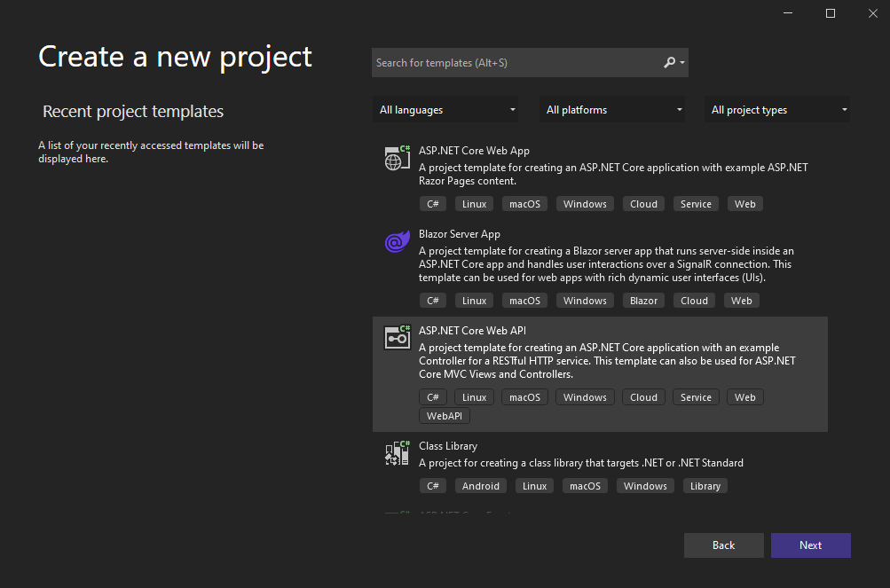Click the Web tag on Blazor Server App
Screen dimensions: 890x588
[741, 301]
